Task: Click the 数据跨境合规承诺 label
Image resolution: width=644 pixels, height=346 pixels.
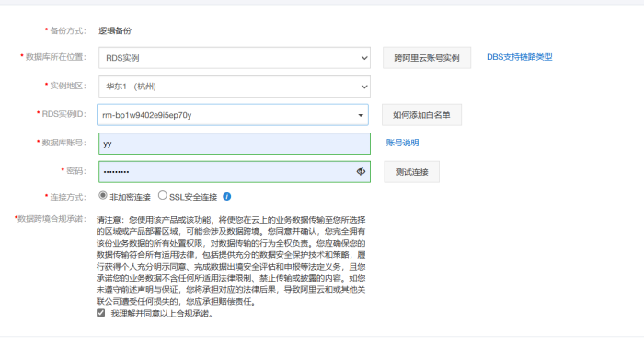Action: pos(51,219)
